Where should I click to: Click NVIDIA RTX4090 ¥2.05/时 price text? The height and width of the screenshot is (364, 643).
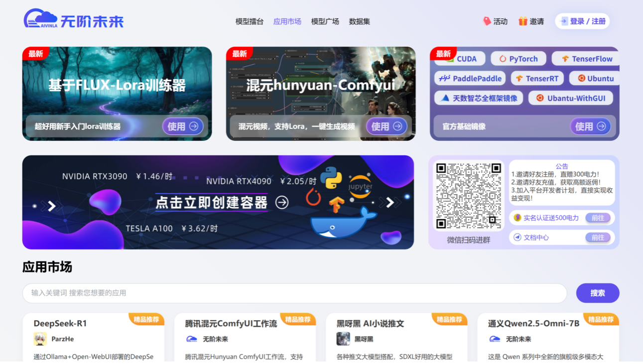261,181
